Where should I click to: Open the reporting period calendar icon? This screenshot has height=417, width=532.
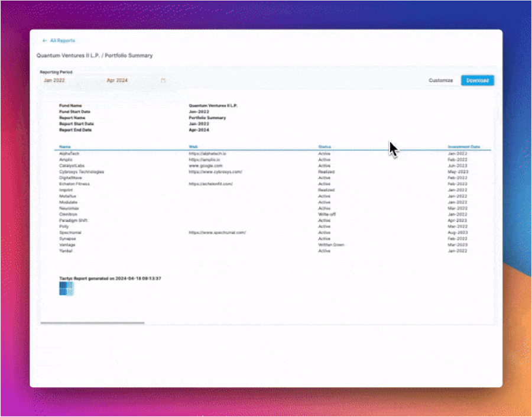[x=163, y=80]
